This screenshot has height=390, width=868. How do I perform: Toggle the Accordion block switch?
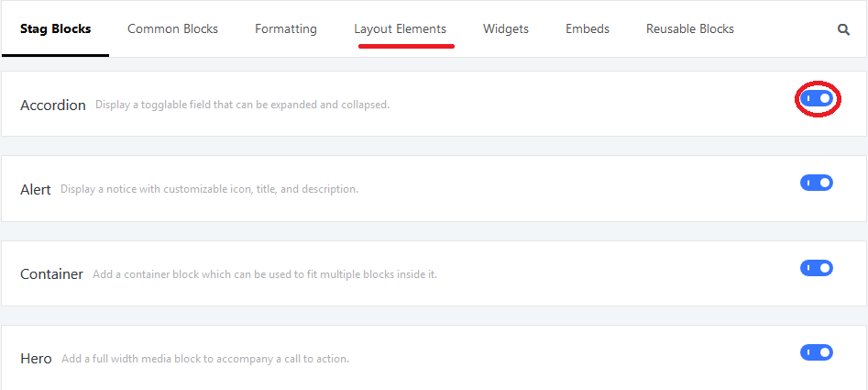[x=817, y=98]
